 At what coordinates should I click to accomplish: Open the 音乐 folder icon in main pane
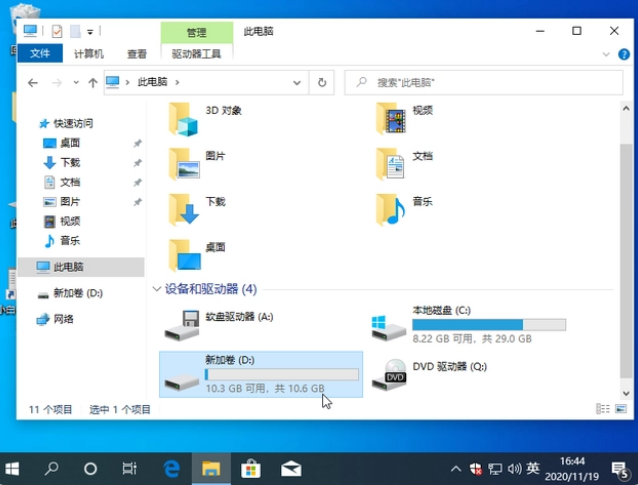391,210
